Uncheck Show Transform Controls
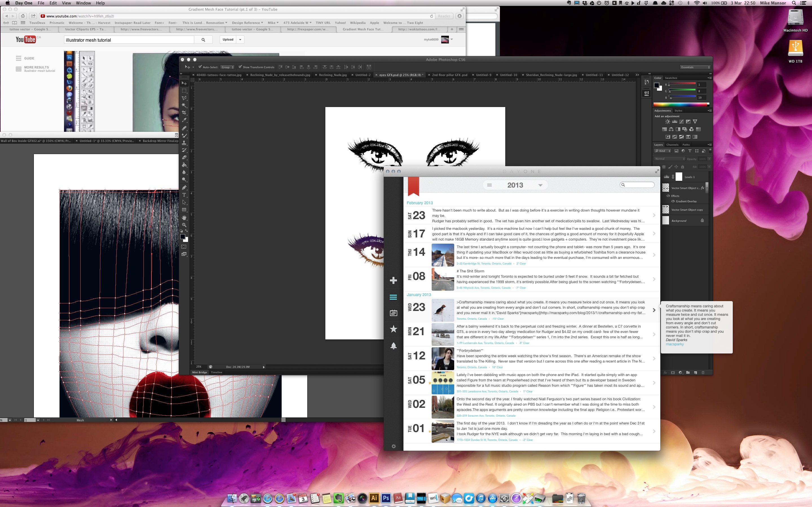The image size is (812, 507). (240, 67)
